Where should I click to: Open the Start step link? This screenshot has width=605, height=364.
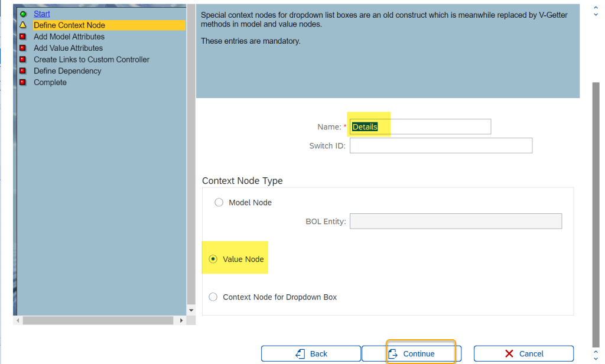tap(42, 14)
